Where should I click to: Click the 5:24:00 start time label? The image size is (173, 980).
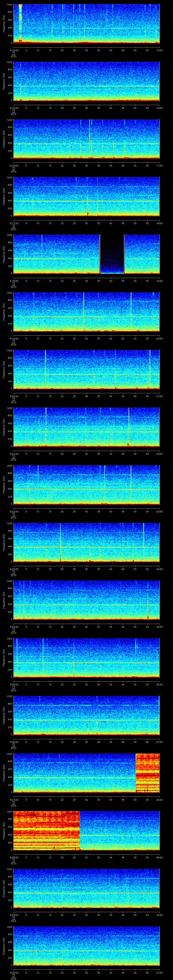[14, 627]
